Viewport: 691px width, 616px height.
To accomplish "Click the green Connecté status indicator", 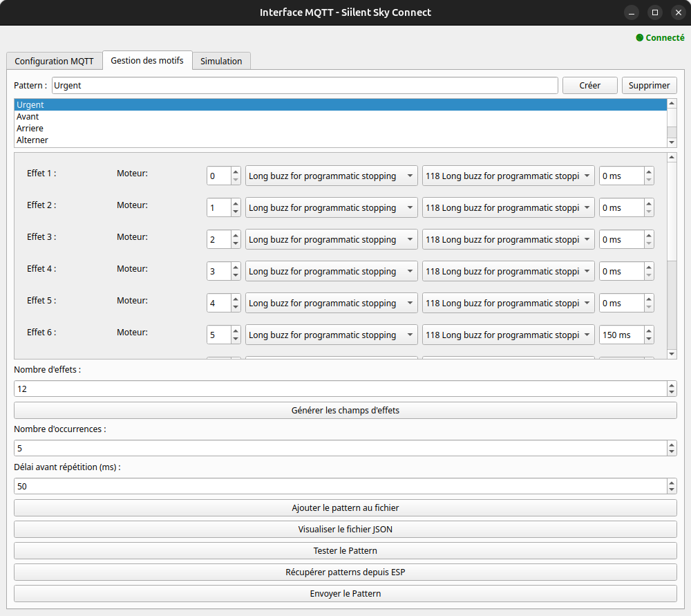I will tap(660, 38).
